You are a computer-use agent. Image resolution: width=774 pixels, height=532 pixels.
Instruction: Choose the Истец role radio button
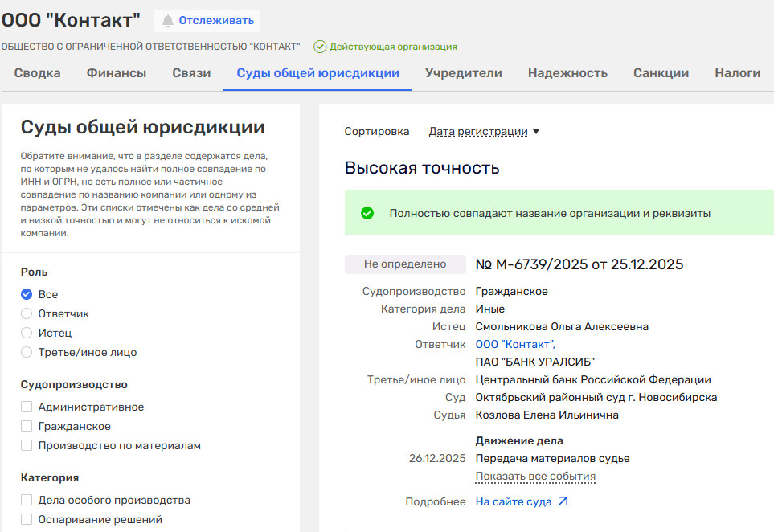[27, 333]
